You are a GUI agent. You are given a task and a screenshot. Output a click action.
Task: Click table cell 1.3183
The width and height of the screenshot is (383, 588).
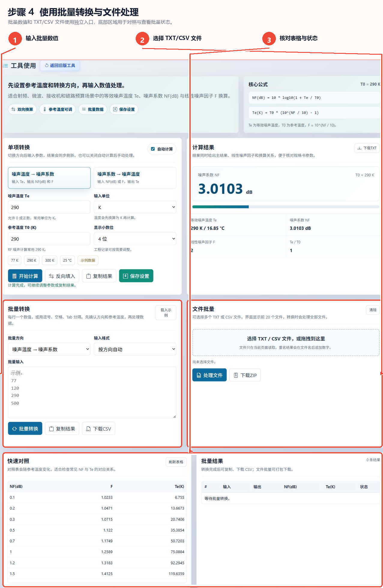[107, 563]
